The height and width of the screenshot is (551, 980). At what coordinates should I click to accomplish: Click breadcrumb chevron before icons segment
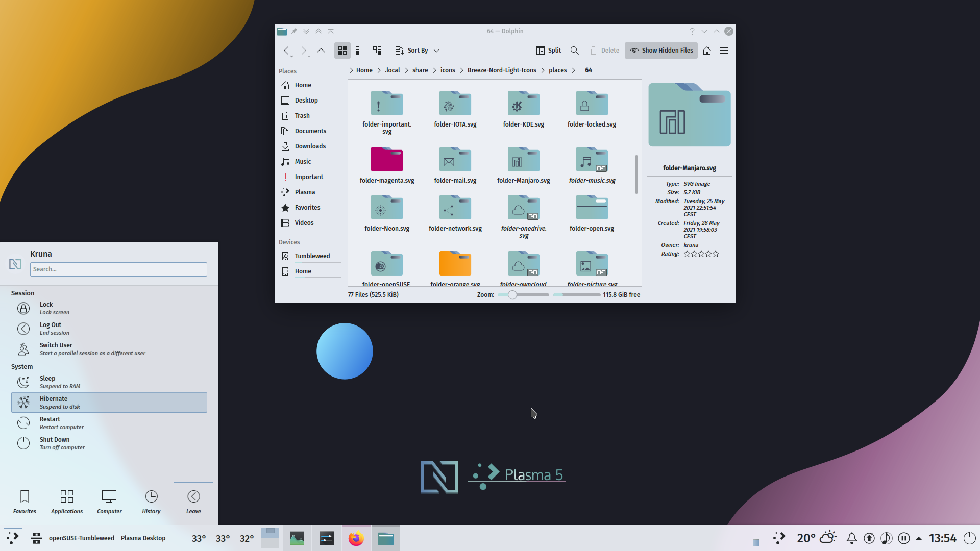click(x=434, y=70)
